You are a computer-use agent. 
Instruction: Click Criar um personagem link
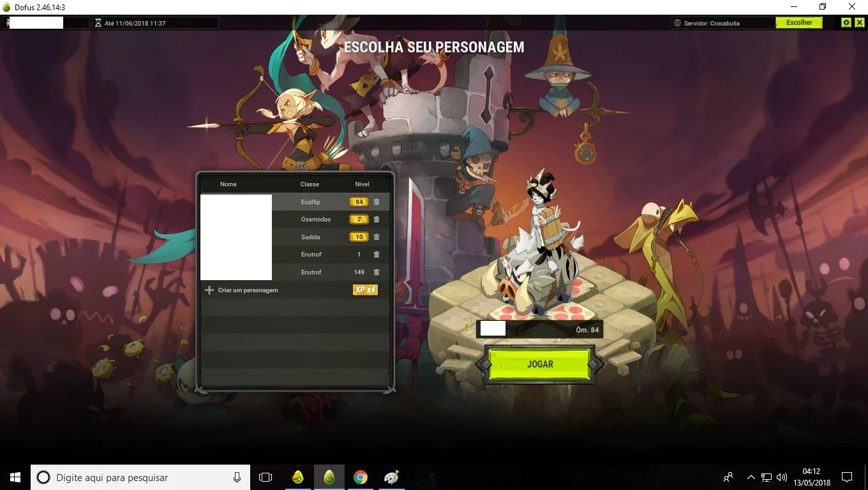pyautogui.click(x=248, y=290)
